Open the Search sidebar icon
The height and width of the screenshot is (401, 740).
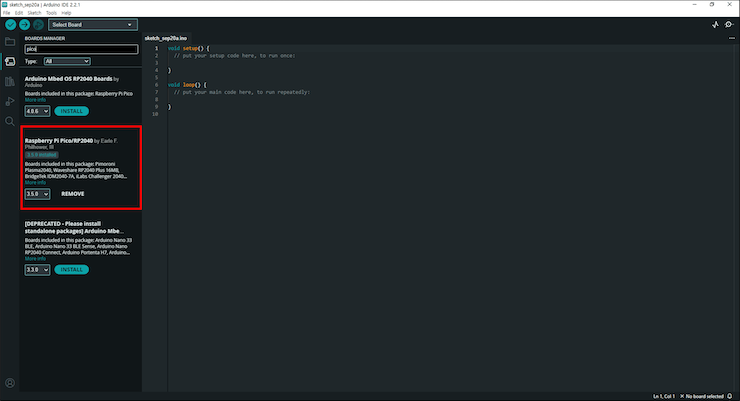(x=10, y=121)
